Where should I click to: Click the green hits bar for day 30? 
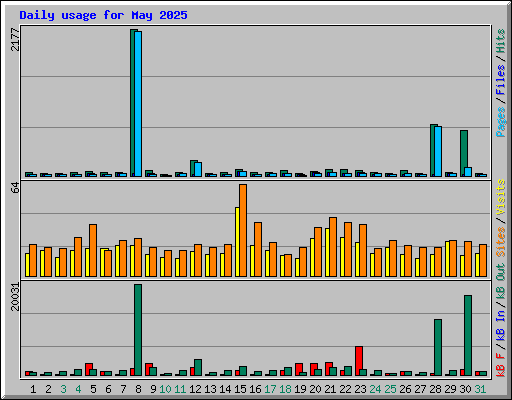click(x=464, y=153)
